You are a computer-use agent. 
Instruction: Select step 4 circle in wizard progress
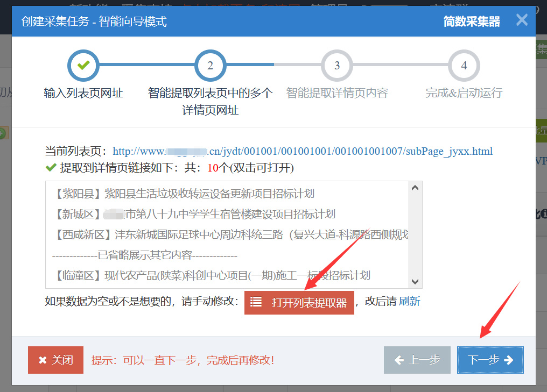[x=464, y=66]
